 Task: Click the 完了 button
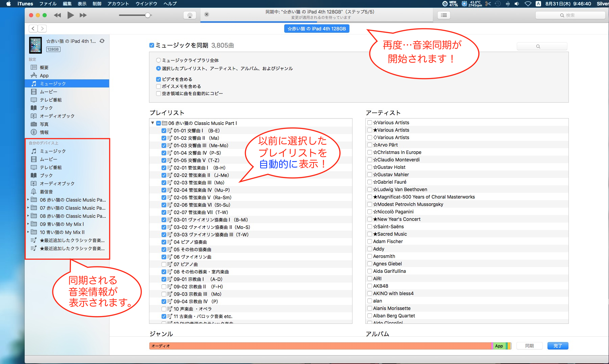point(558,346)
